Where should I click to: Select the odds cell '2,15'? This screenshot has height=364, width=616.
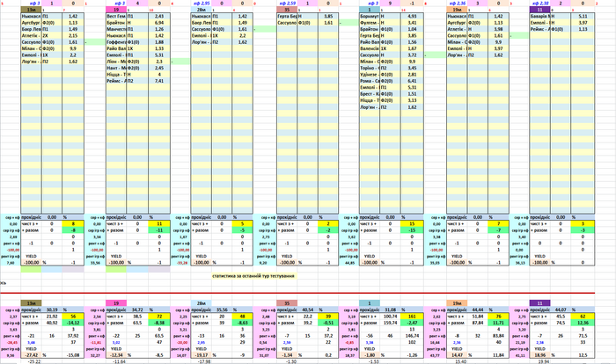[x=73, y=36]
